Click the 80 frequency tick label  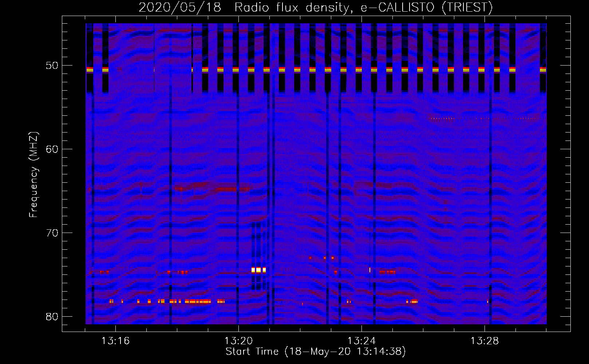[52, 317]
